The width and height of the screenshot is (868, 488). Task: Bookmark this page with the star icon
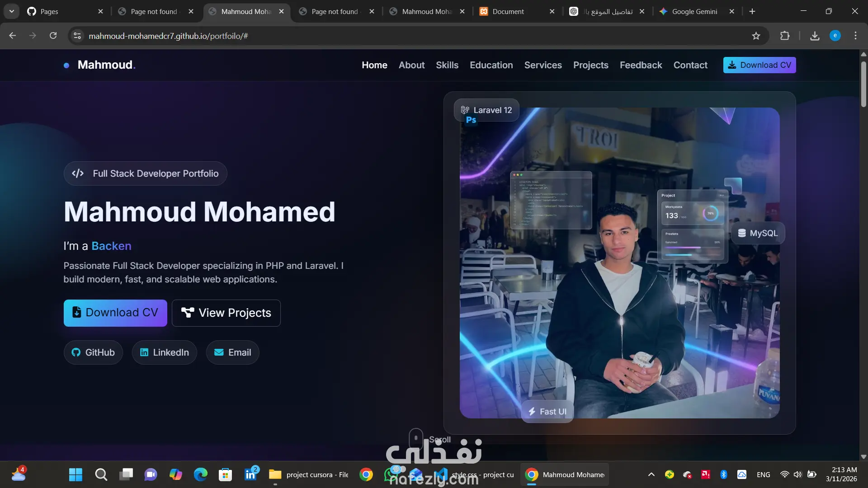click(x=756, y=36)
